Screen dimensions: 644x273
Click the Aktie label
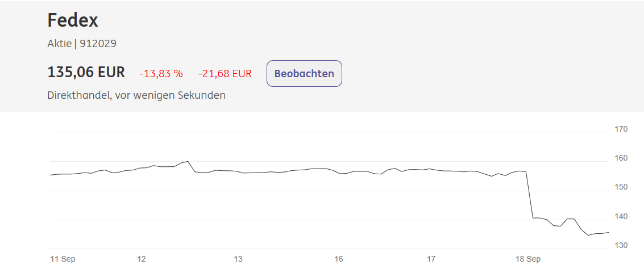coord(59,43)
